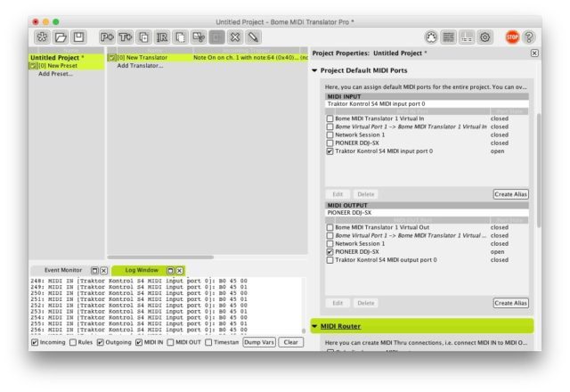Enable MIDI OUT log checkbox
Screen dimensions: 570x392
coord(170,342)
